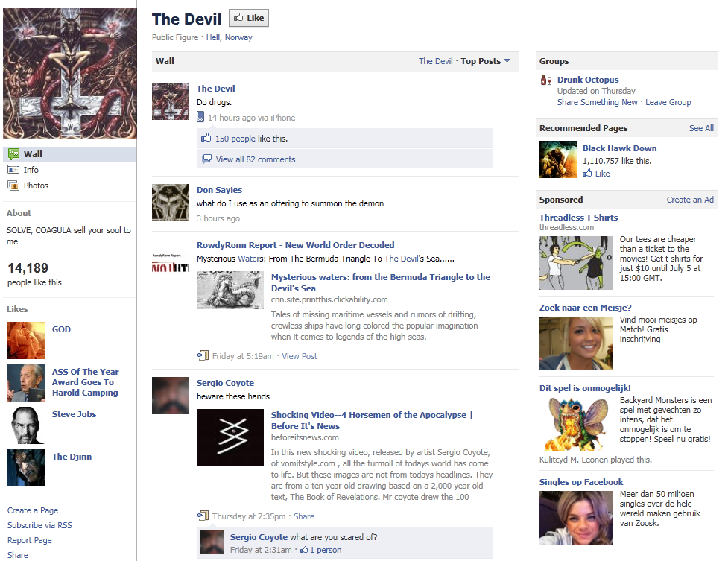Open the Top Posts filter dropdown
Image resolution: width=728 pixels, height=561 pixels.
tap(486, 61)
